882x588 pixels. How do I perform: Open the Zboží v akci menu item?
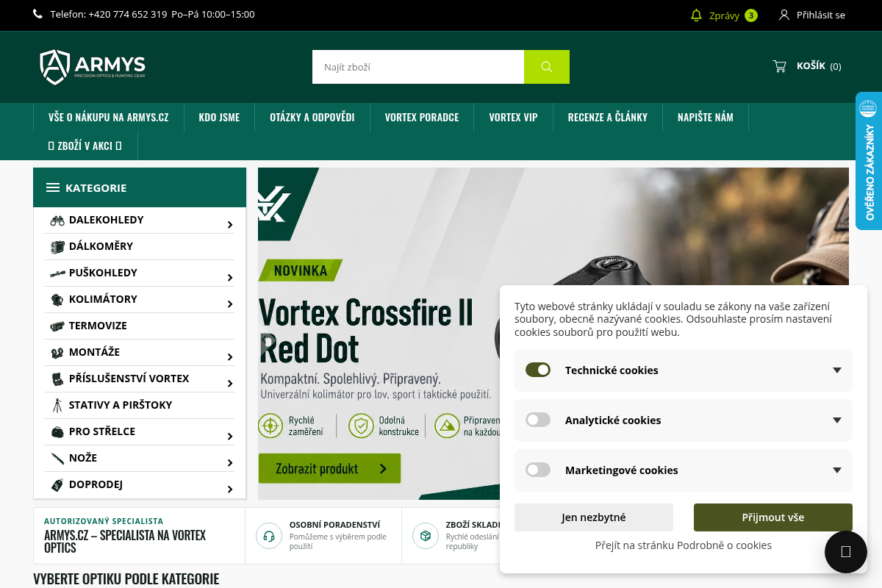85,146
